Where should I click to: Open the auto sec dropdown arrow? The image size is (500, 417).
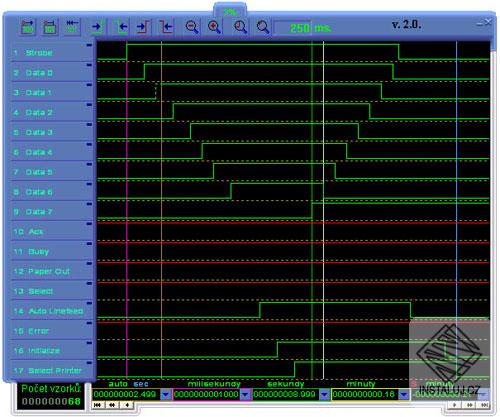pos(165,395)
